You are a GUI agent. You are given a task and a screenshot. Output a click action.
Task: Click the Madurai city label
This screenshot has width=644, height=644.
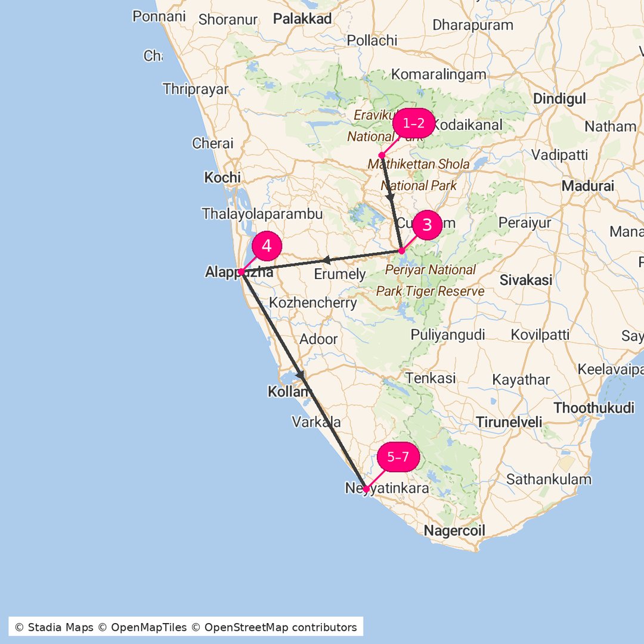[x=588, y=185]
